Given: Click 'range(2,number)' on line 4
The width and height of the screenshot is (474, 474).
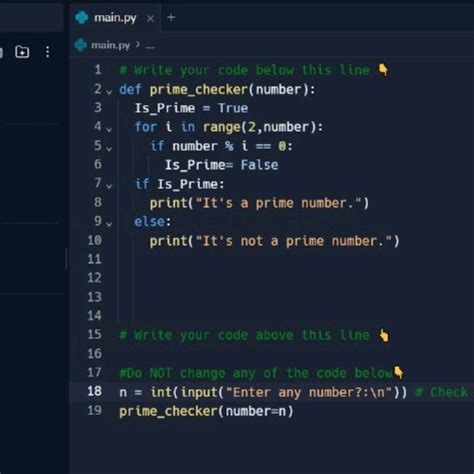Looking at the screenshot, I should (x=260, y=127).
